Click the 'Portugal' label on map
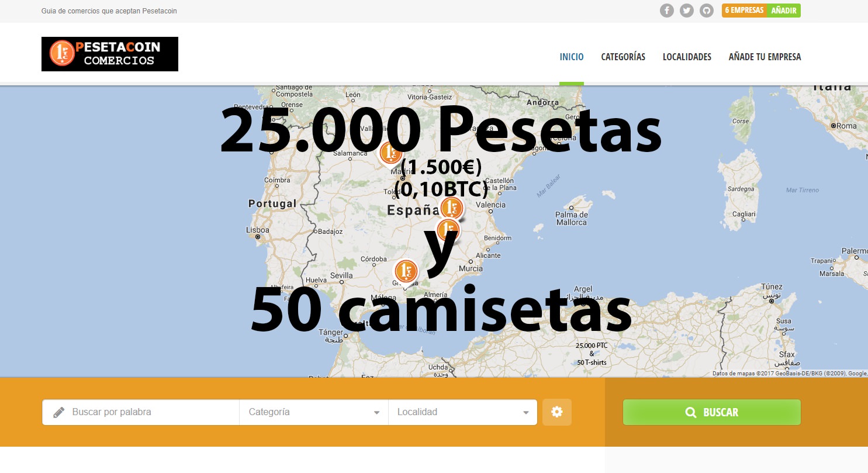This screenshot has width=868, height=473. point(272,203)
